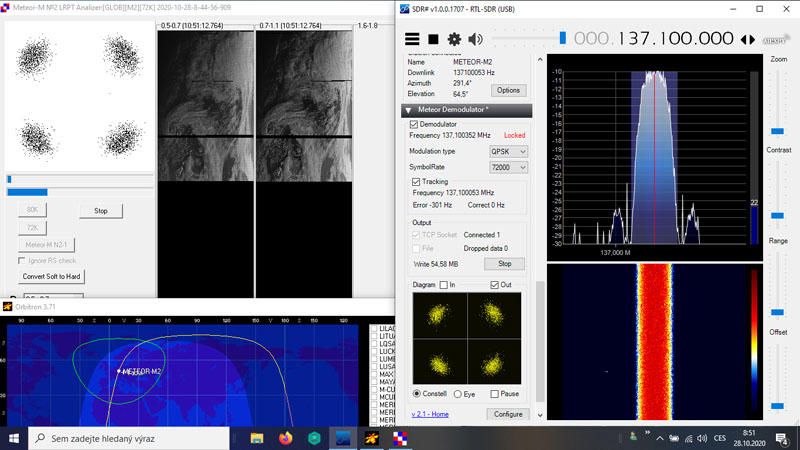Toggle the Tracking checkbox
The image size is (800, 450).
pyautogui.click(x=416, y=182)
